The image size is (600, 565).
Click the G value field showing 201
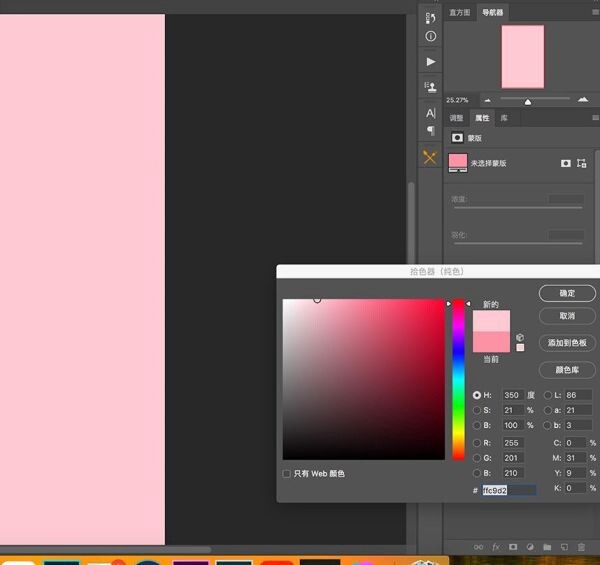pos(513,458)
